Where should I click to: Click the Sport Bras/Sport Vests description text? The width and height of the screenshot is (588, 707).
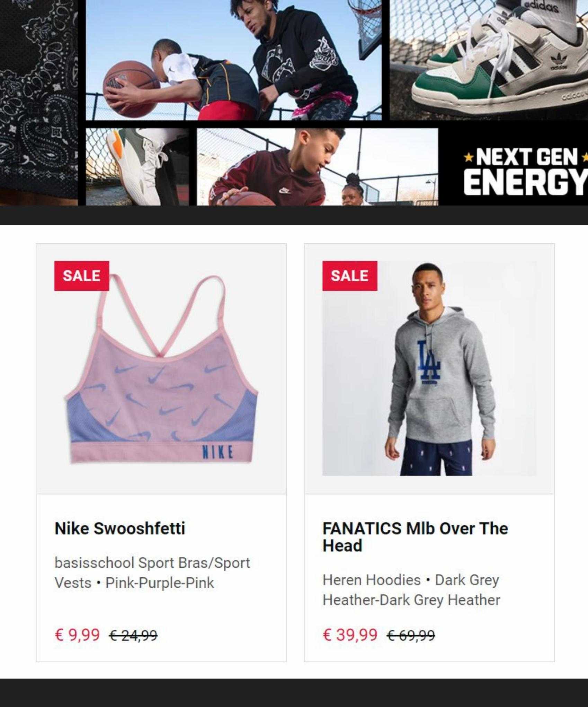click(152, 573)
